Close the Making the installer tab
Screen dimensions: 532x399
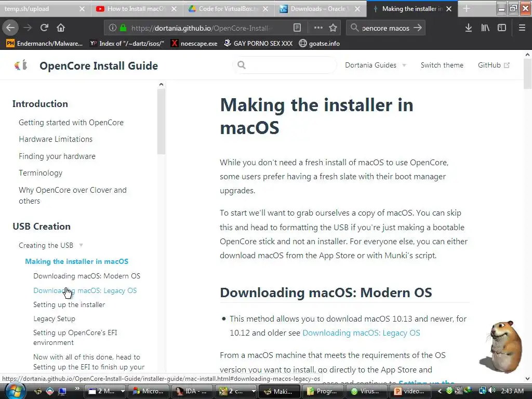pos(448,9)
